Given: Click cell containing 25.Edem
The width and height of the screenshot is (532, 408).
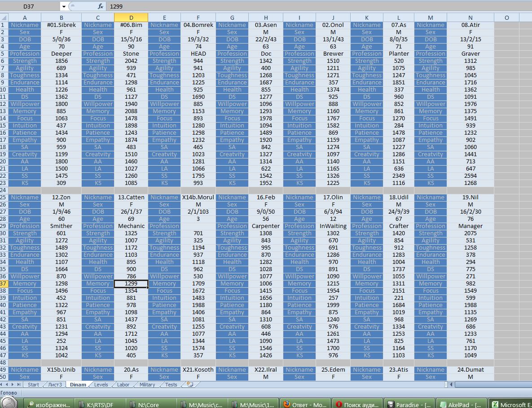Looking at the screenshot, I should coord(333,370).
